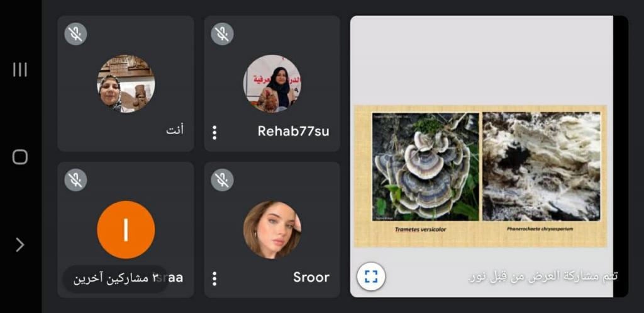The width and height of the screenshot is (644, 313).
Task: Expand the shared presentation to fullscreen
Action: pyautogui.click(x=371, y=276)
